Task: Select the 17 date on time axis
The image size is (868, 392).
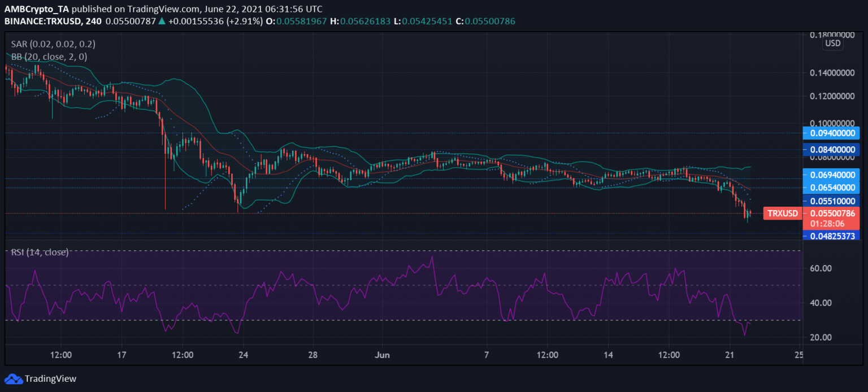Action: tap(122, 355)
